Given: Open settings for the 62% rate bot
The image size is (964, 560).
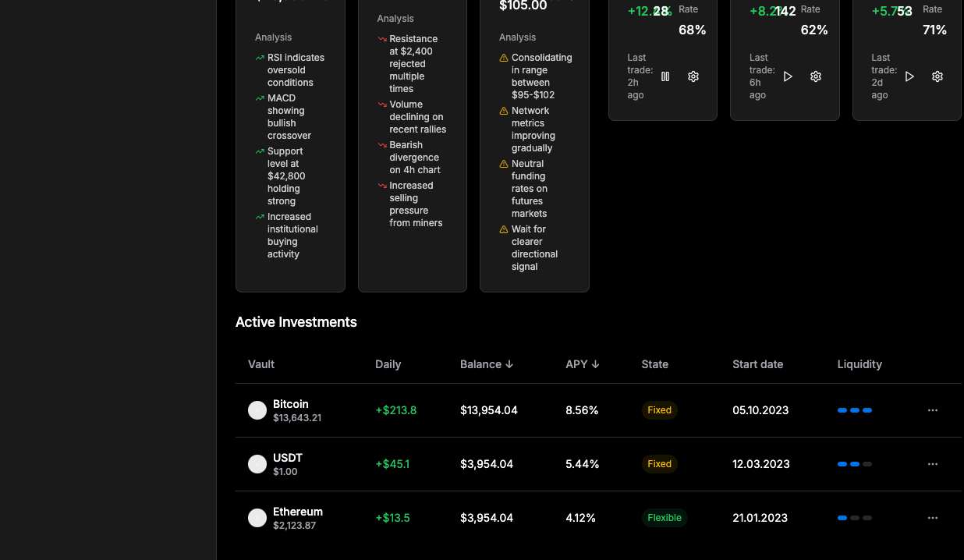Looking at the screenshot, I should click(816, 76).
